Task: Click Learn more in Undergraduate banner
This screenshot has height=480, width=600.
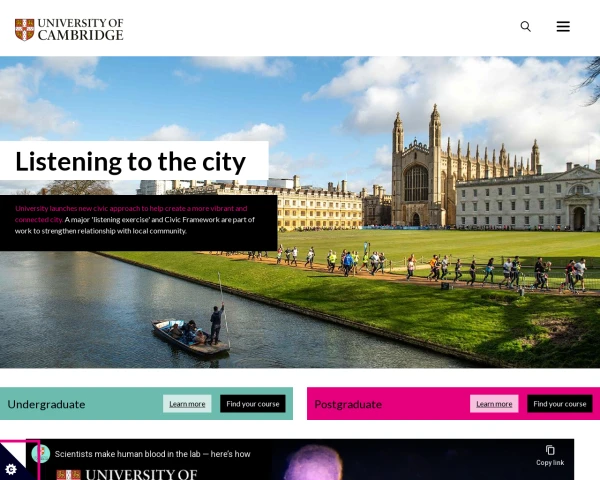Action: coord(187,404)
